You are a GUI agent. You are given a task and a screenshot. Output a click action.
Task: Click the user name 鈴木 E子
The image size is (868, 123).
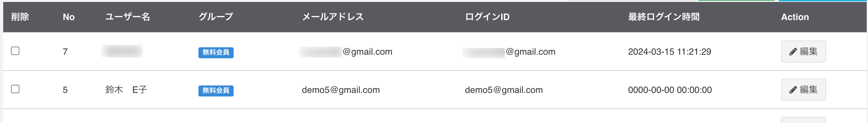pyautogui.click(x=126, y=90)
